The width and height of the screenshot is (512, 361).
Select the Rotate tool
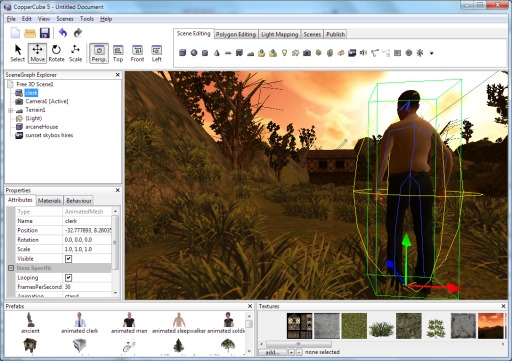click(56, 53)
